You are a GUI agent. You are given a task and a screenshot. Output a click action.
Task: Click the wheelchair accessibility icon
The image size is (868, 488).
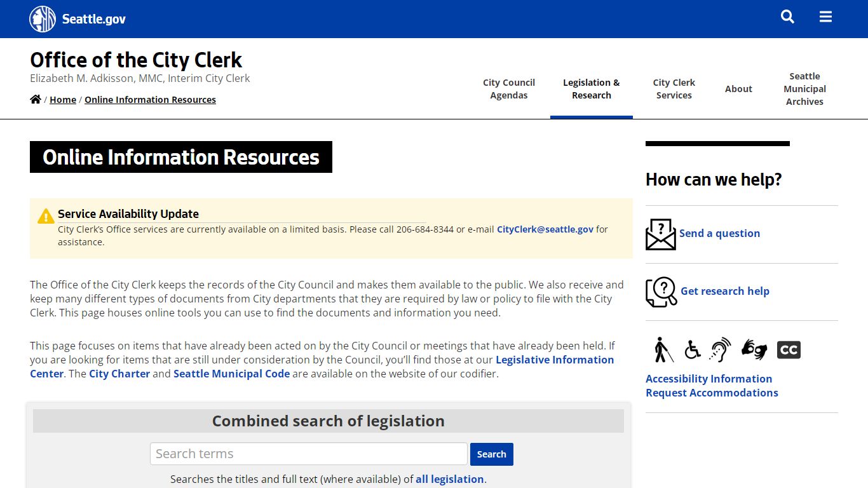pyautogui.click(x=692, y=349)
